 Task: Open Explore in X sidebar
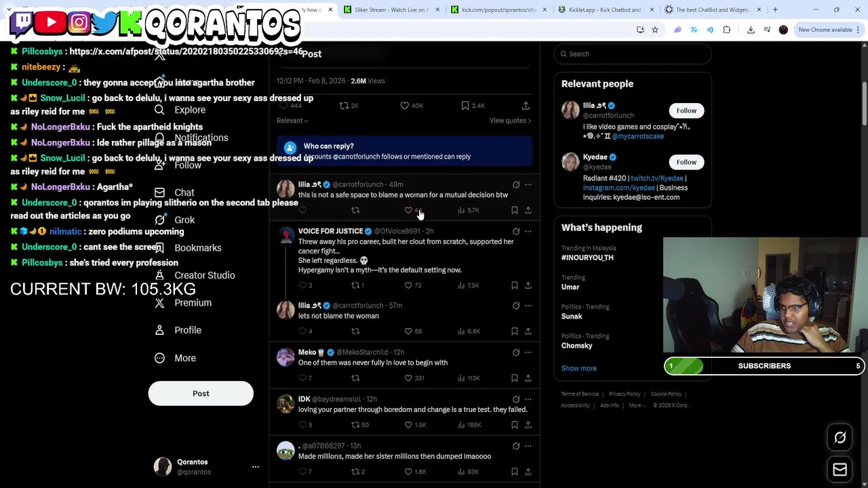(180, 110)
